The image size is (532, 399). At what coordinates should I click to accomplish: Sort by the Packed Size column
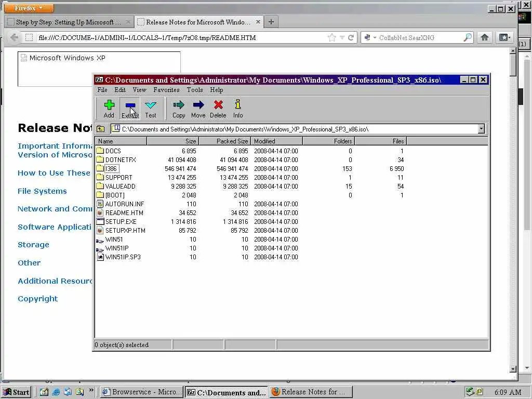click(224, 141)
